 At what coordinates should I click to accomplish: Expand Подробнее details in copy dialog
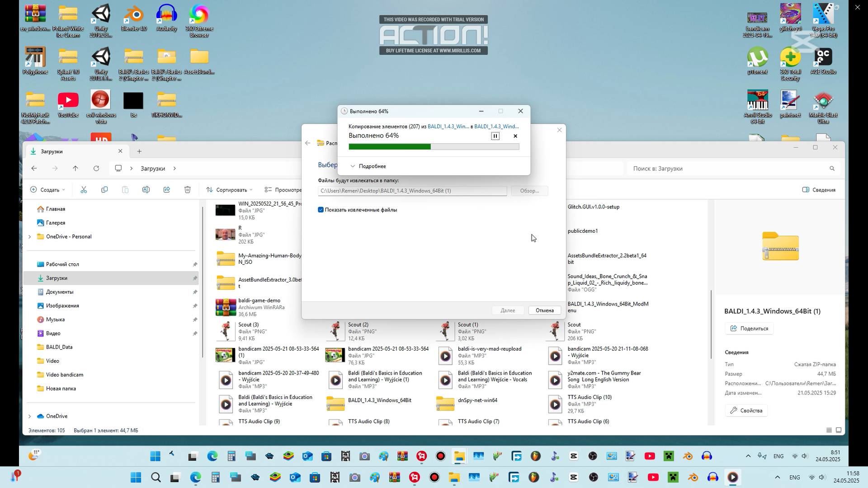click(368, 166)
